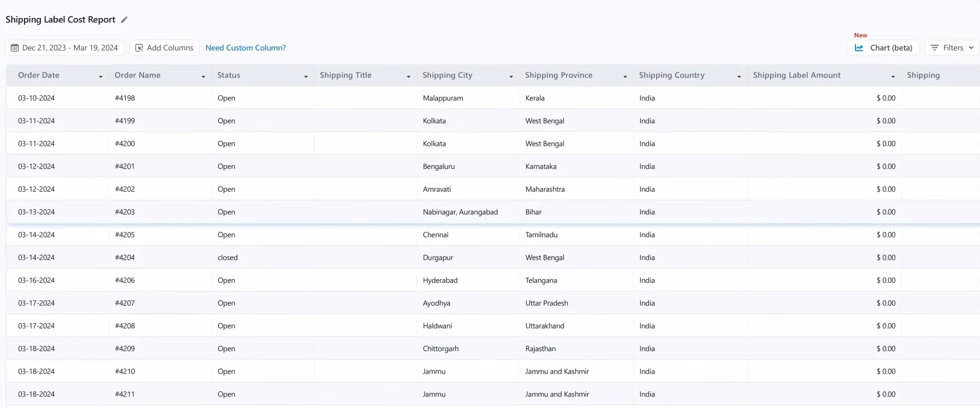Open Shipping Title column sort arrow
This screenshot has width=980, height=408.
click(x=408, y=76)
